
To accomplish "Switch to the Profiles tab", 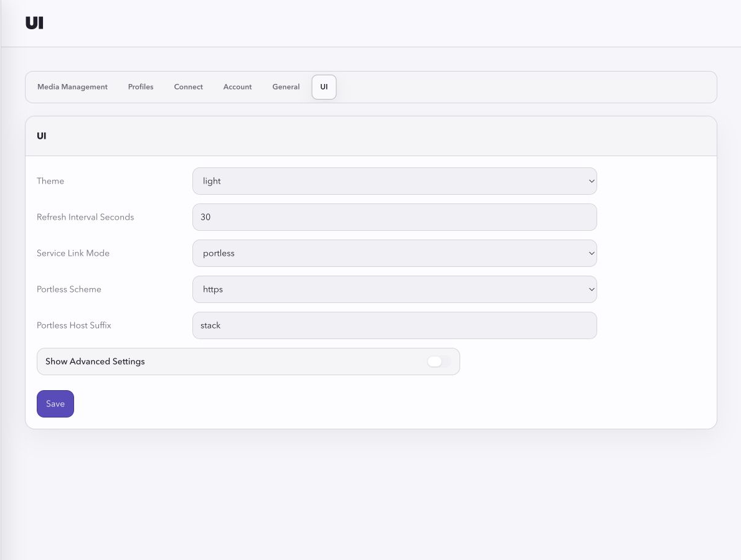I will (141, 87).
